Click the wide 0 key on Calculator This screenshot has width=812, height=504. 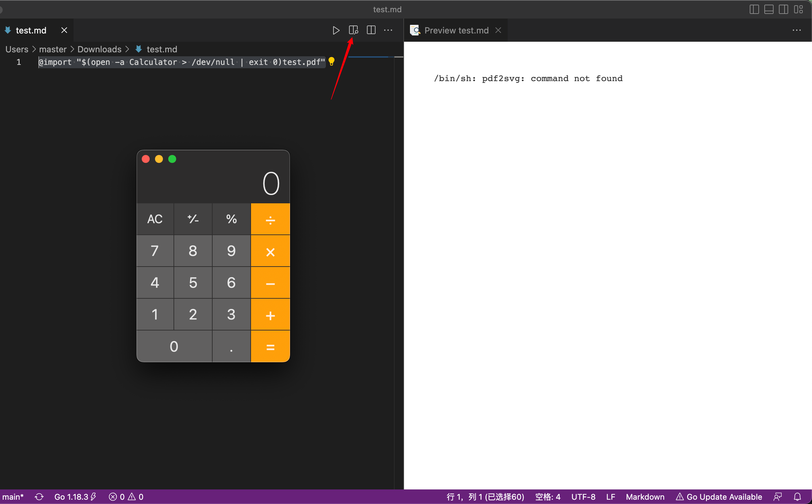174,346
